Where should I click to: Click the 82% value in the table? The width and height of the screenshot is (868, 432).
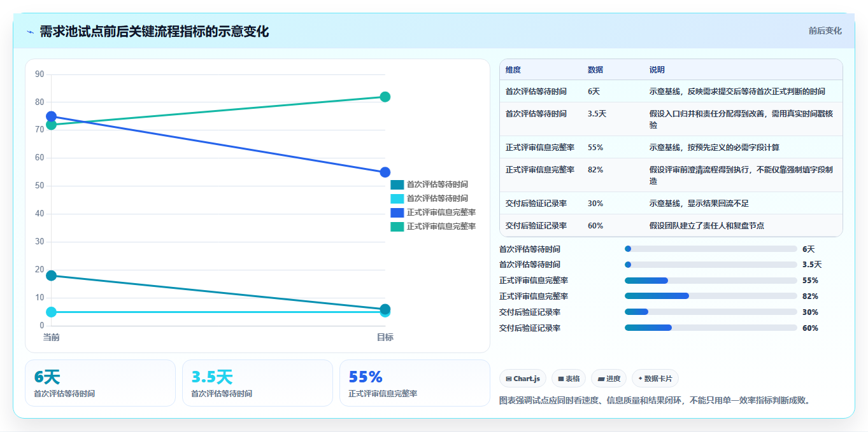595,170
